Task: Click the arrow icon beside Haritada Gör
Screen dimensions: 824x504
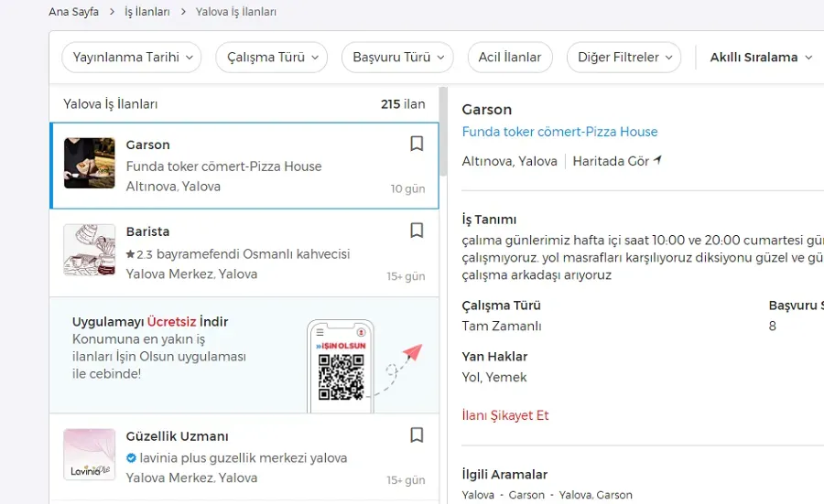Action: coord(657,161)
